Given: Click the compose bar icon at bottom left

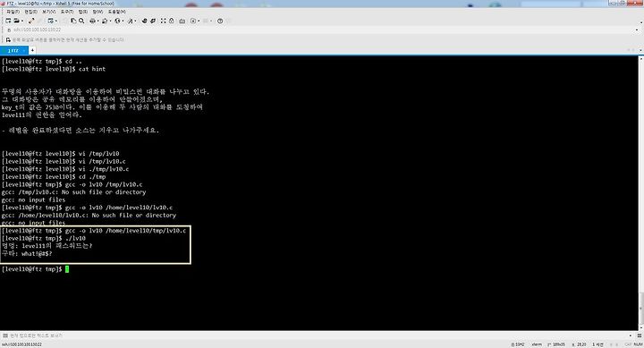Looking at the screenshot, I should (x=5, y=335).
